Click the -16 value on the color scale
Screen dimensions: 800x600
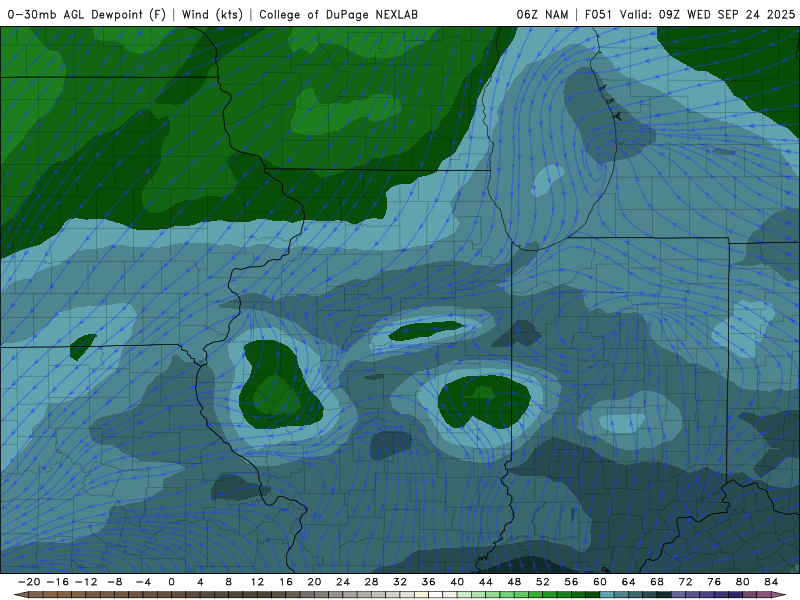[x=57, y=582]
